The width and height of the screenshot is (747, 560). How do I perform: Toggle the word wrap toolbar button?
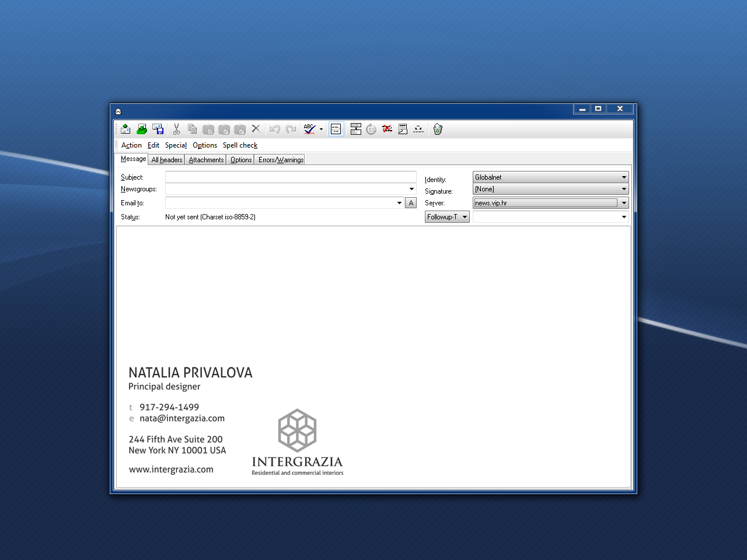coord(336,129)
